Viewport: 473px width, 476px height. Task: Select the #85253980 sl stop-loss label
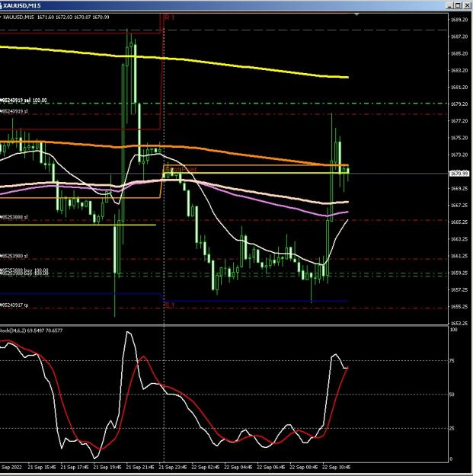coord(14,256)
